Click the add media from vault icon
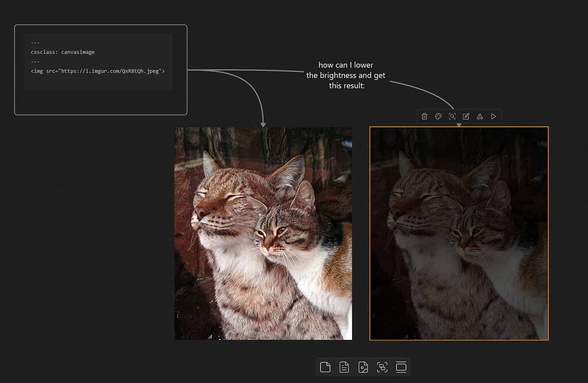 [x=362, y=366]
